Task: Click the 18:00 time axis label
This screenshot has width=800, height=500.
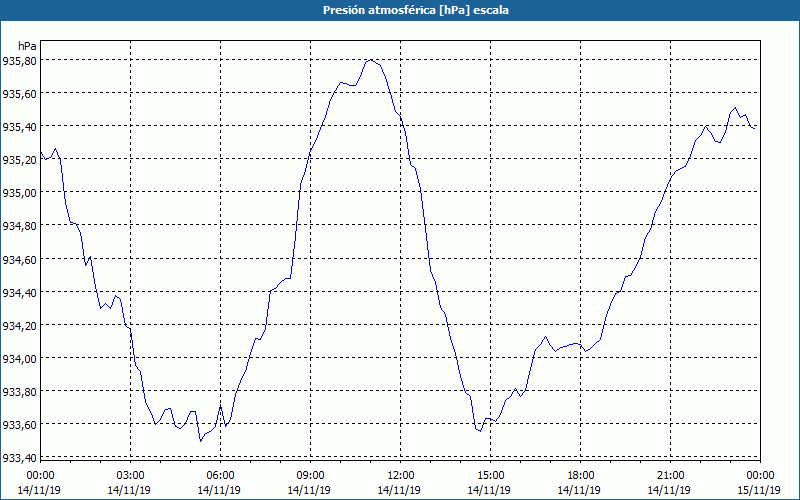Action: [x=580, y=476]
